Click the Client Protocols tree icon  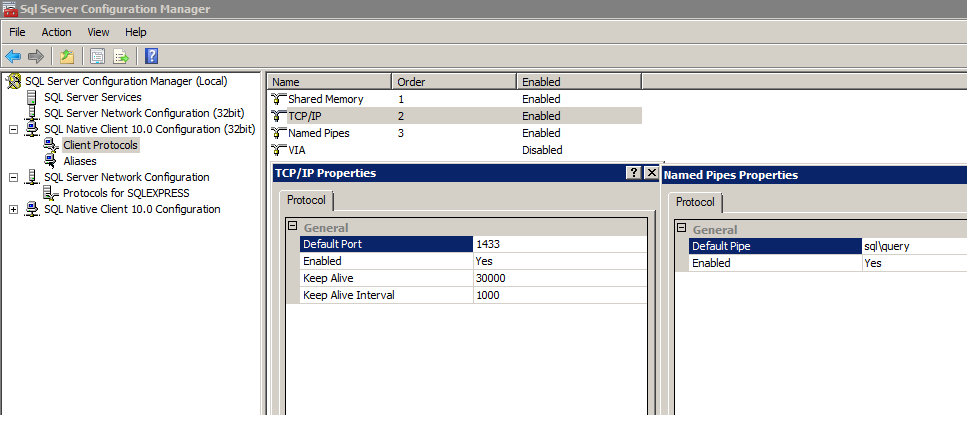coord(52,145)
